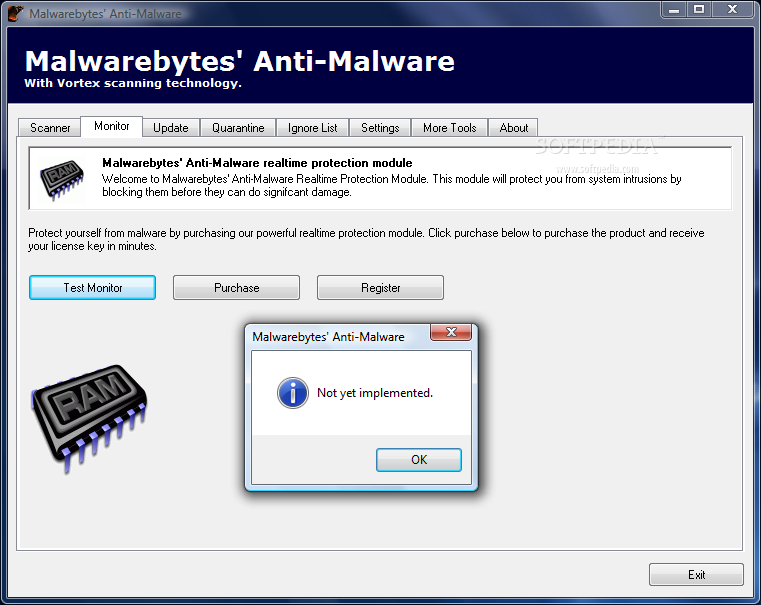Close the main Malwarebytes window

tap(732, 10)
